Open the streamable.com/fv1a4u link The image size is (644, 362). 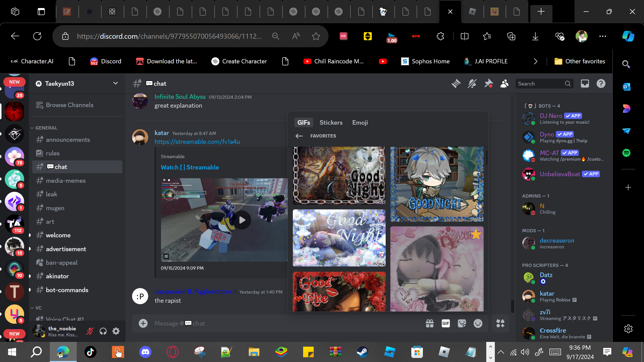(197, 142)
